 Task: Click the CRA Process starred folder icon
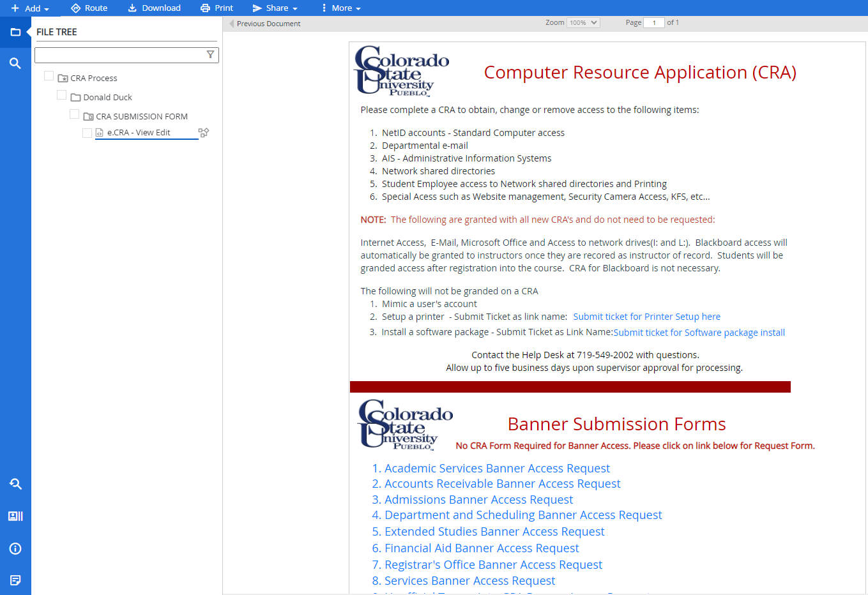[63, 79]
